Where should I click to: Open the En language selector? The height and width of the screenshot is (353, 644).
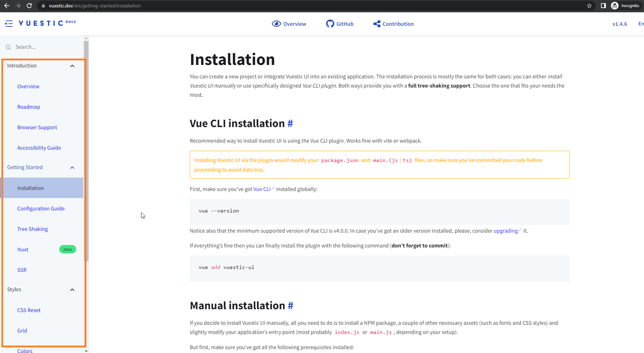[641, 24]
